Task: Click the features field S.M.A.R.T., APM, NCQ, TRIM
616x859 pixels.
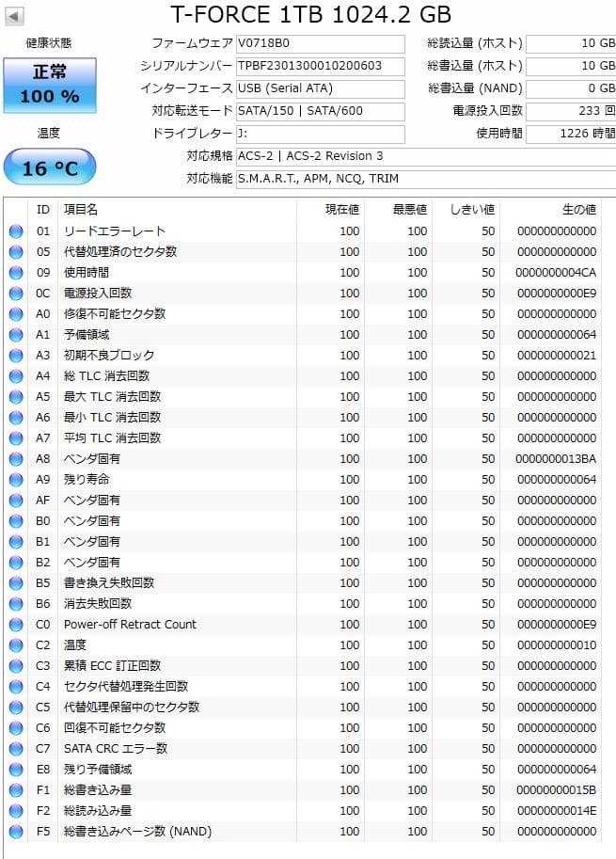Action: coord(426,179)
